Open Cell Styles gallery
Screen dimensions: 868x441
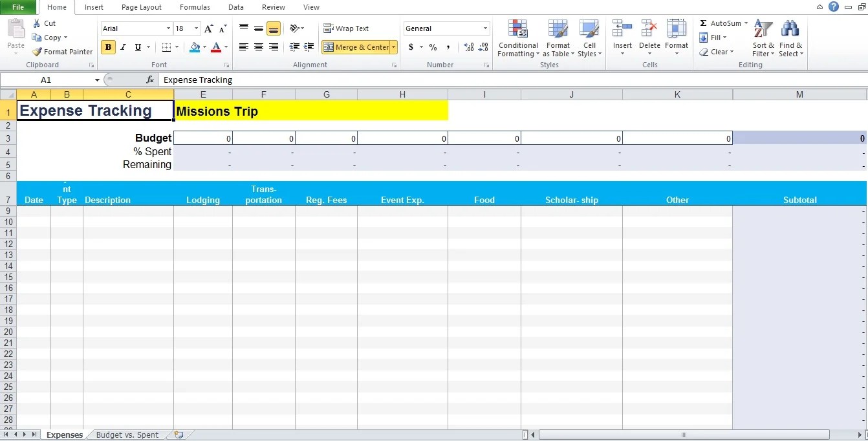pyautogui.click(x=589, y=39)
